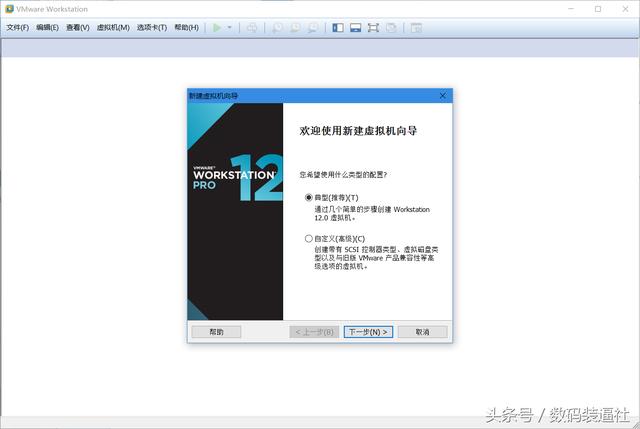Image resolution: width=640 pixels, height=429 pixels.
Task: Open the 虚拟机(M) menu
Action: [113, 27]
